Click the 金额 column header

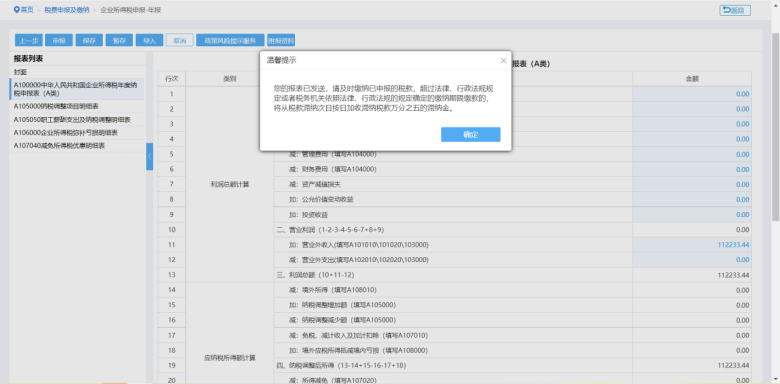coord(692,79)
